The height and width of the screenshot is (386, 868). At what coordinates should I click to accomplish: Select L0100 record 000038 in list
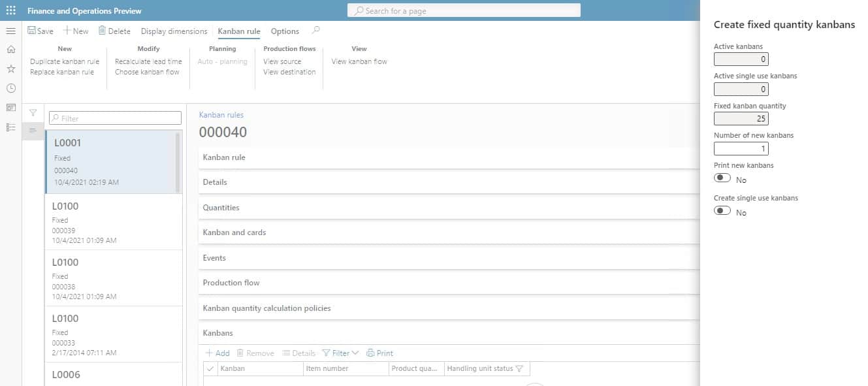coord(114,278)
